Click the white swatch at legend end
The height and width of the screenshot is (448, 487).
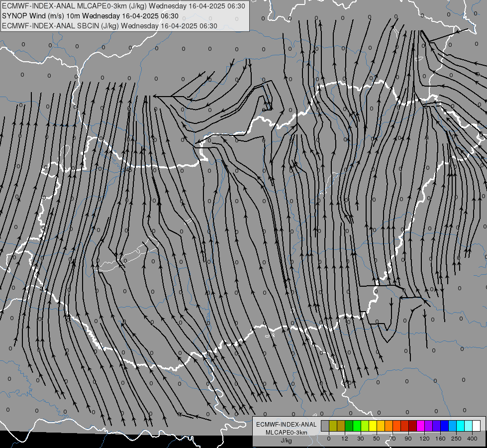click(x=477, y=426)
